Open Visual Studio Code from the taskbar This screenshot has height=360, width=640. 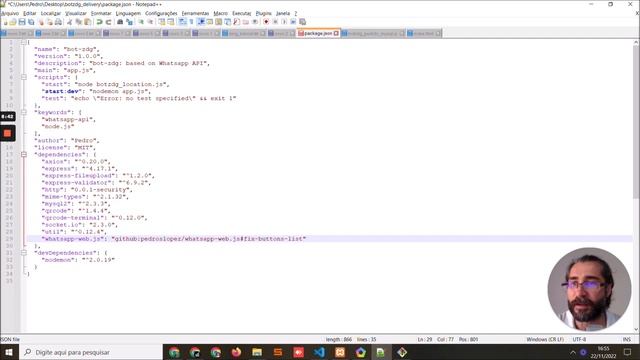click(319, 352)
